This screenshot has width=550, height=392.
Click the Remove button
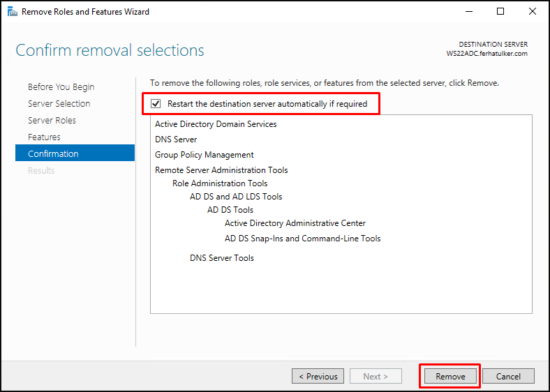pos(450,376)
